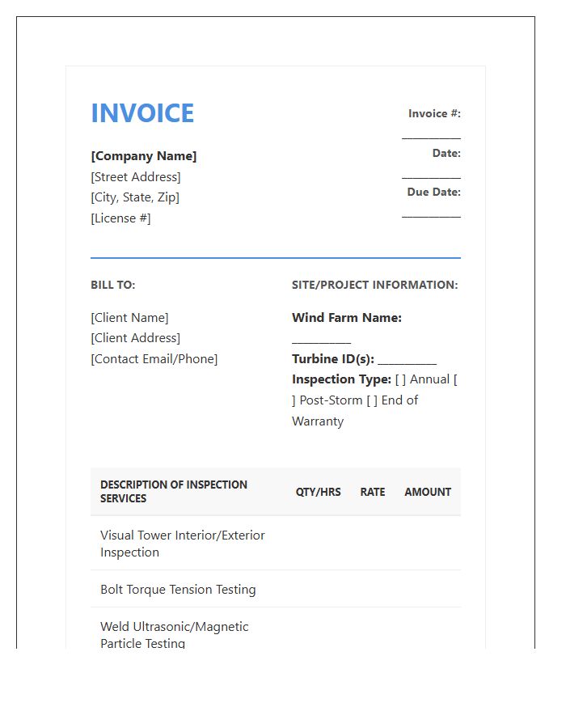Check the Annual inspection box
566x728 pixels.
(400, 380)
